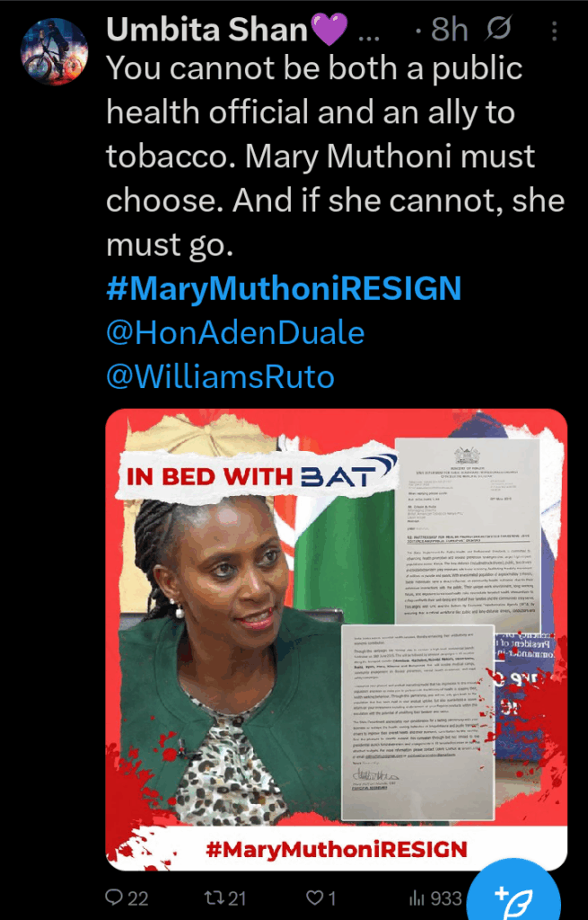
Task: Open the #MaryMuthoniRESIGN hashtag link
Action: click(284, 289)
